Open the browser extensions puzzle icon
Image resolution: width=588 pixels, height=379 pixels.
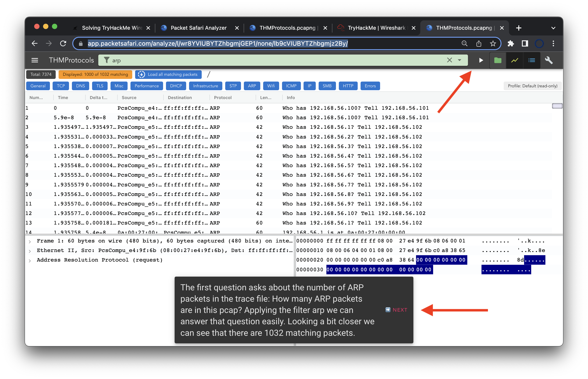[x=511, y=44]
